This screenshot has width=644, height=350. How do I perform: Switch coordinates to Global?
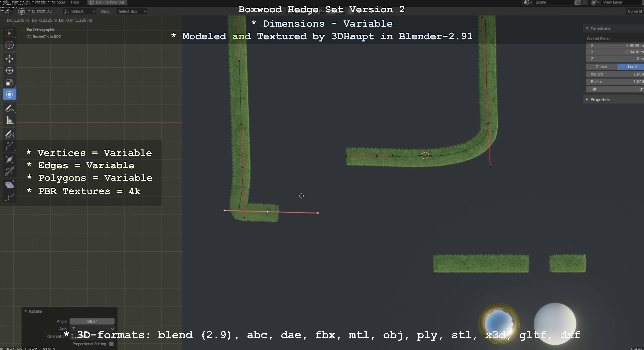pos(601,67)
